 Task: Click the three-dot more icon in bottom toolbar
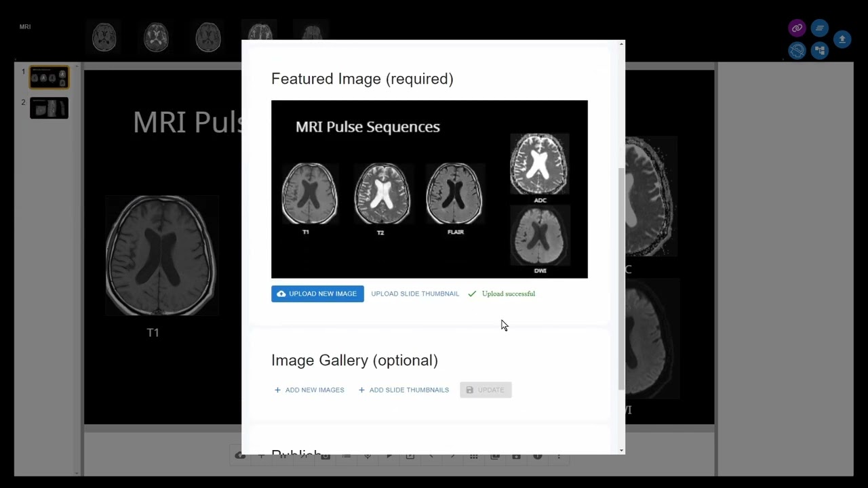[559, 456]
